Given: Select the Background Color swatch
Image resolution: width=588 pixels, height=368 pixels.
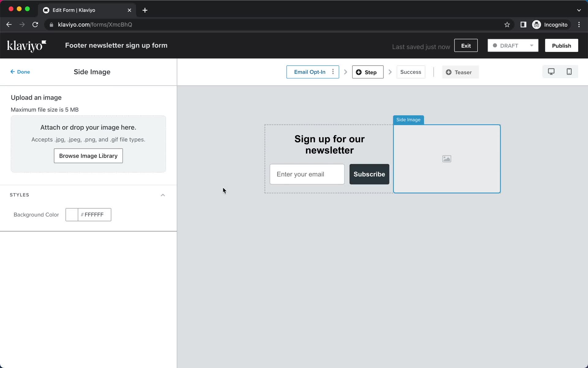Looking at the screenshot, I should (x=71, y=215).
